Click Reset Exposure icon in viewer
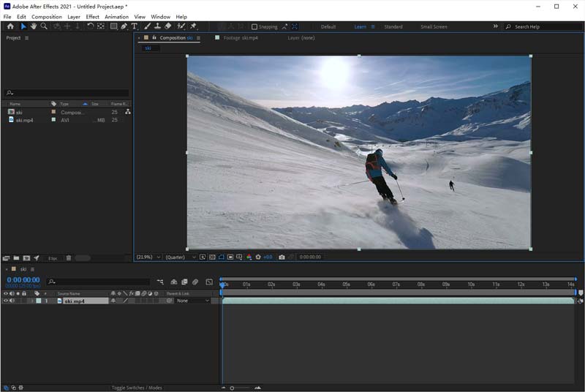The width and height of the screenshot is (585, 392). click(258, 257)
